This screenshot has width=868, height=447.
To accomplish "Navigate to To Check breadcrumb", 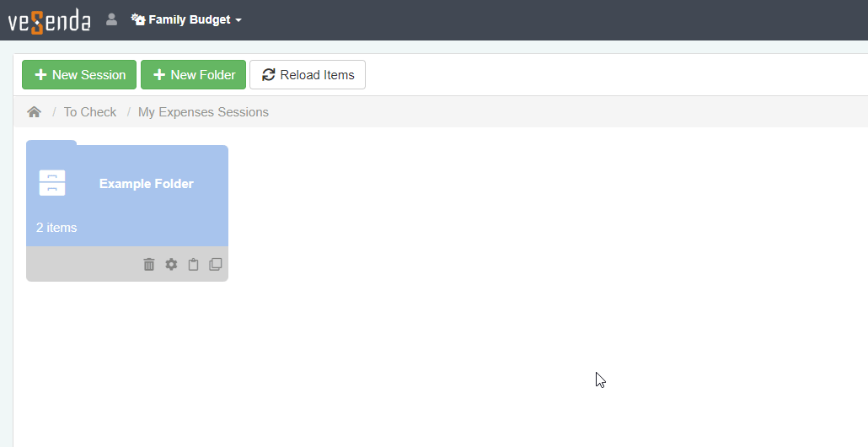I will (x=90, y=112).
